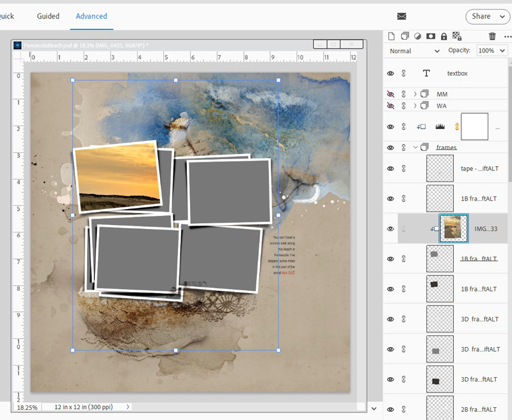Hide the frames group
Screen dimensions: 512x420
pyautogui.click(x=390, y=148)
